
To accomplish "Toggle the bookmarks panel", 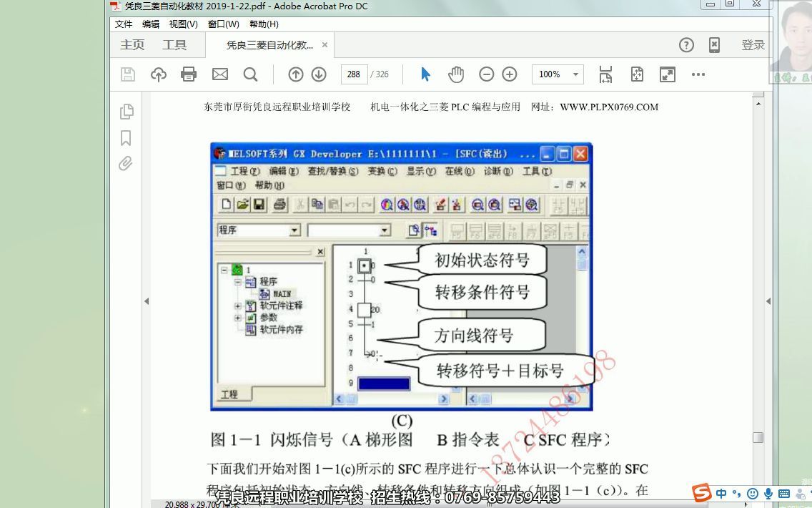I will pyautogui.click(x=127, y=137).
